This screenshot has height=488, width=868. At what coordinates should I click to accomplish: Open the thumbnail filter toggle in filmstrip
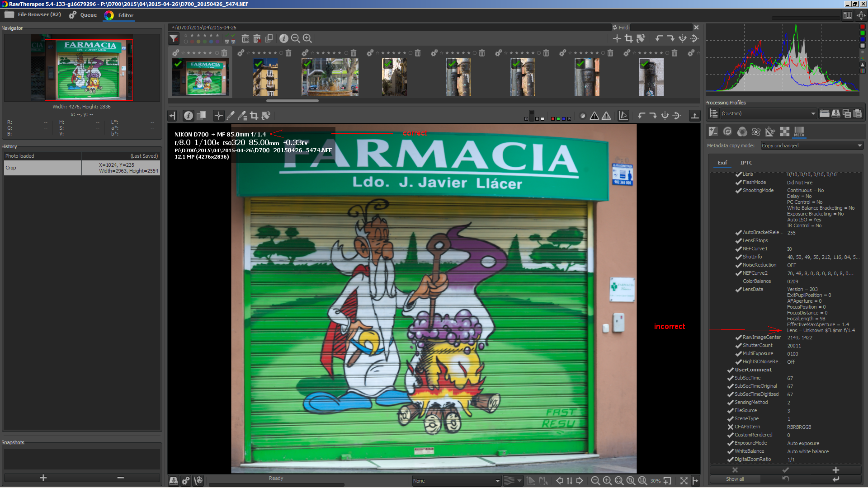point(174,39)
